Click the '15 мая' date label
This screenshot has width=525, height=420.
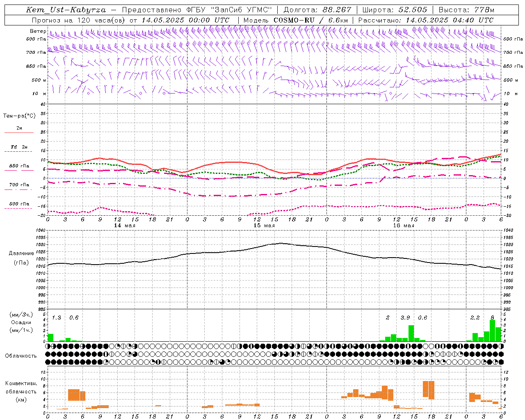coord(264,226)
